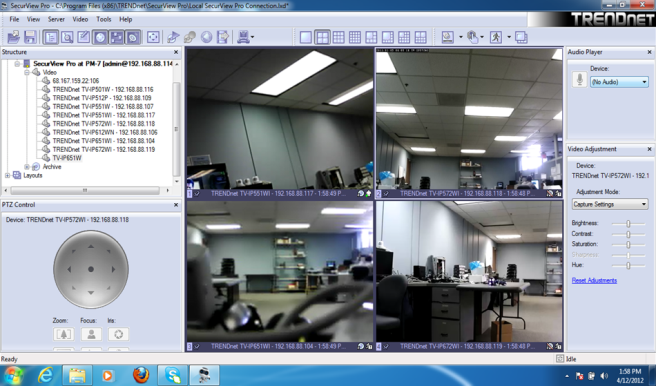Viewport: 656px width, 386px height.
Task: Click the PTZ joystick center dot
Action: click(91, 269)
